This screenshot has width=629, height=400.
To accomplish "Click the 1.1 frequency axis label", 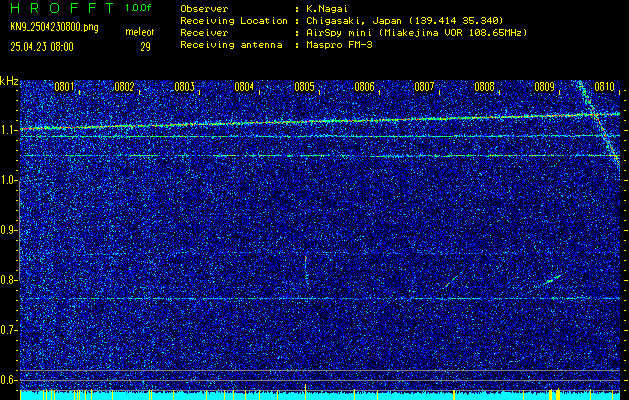I will coord(8,130).
